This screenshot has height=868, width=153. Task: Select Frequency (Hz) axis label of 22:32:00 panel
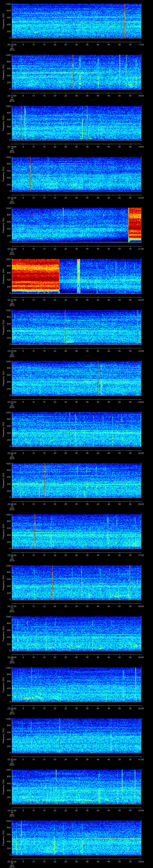click(x=3, y=838)
